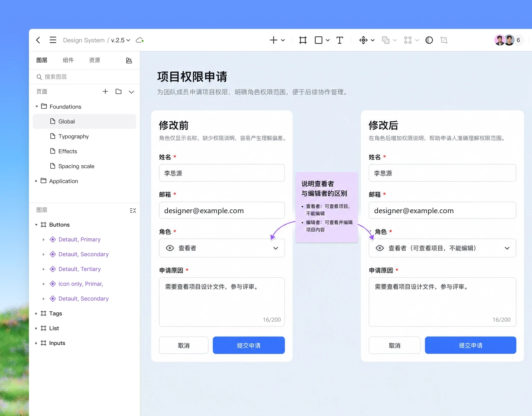Open role dropdown in 修改后 card

click(442, 248)
